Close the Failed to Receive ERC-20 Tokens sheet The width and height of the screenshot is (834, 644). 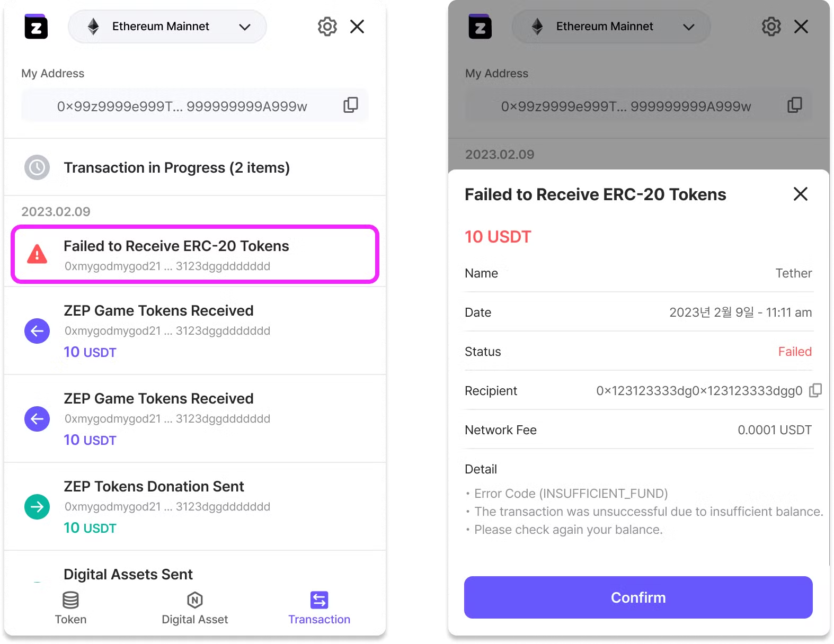click(x=800, y=194)
